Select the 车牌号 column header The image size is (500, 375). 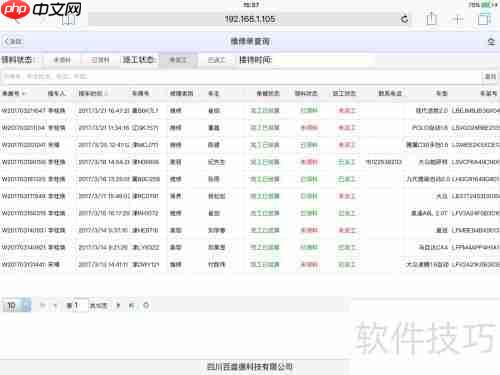tap(140, 93)
